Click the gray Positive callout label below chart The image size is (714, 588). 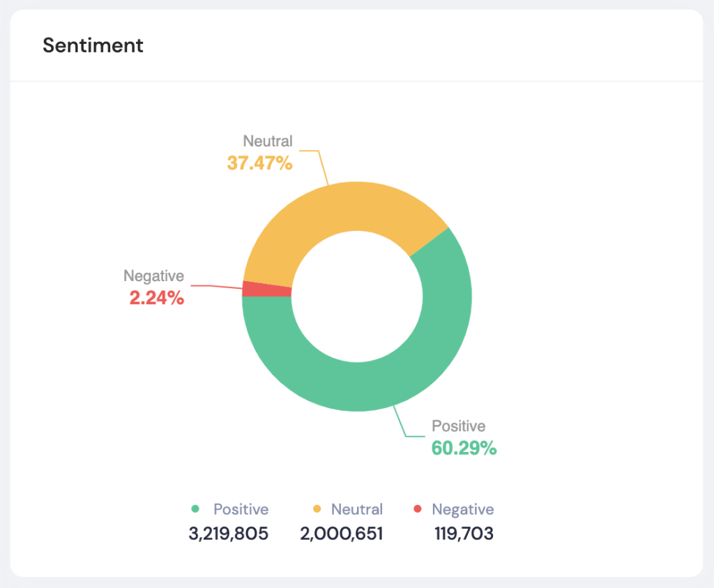[458, 426]
